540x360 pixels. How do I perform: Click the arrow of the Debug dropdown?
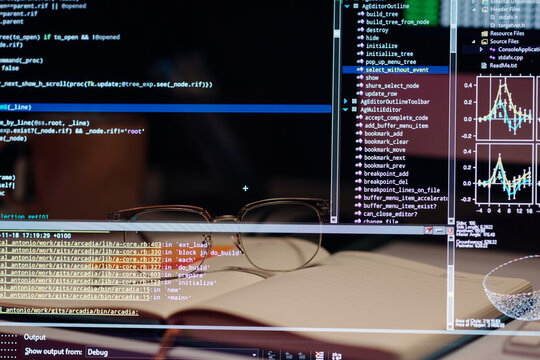254,354
